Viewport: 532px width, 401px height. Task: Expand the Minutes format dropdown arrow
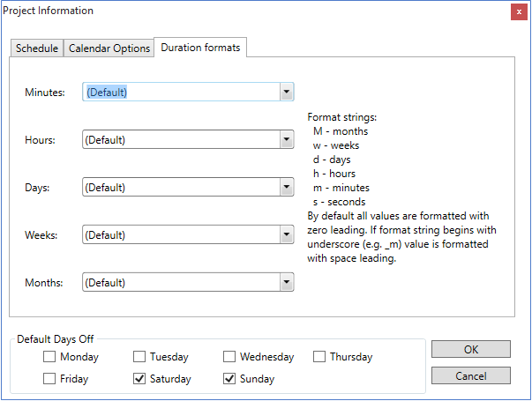(286, 93)
